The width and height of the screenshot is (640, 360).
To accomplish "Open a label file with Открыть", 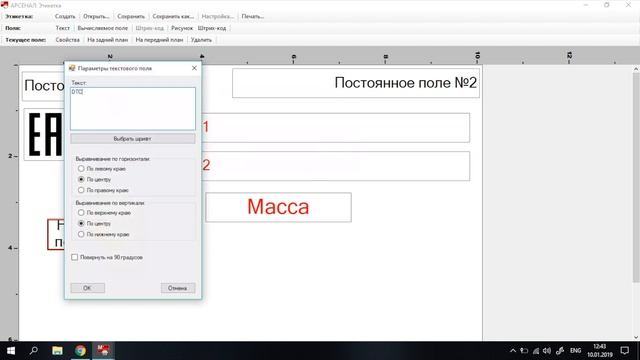I will pyautogui.click(x=96, y=16).
